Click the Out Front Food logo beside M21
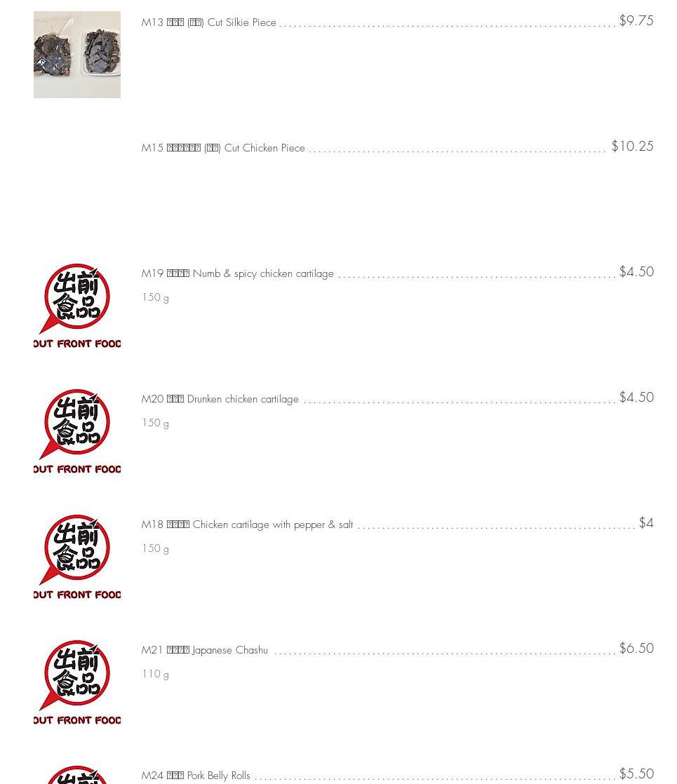Viewport: 677px width, 784px height. coord(77,682)
